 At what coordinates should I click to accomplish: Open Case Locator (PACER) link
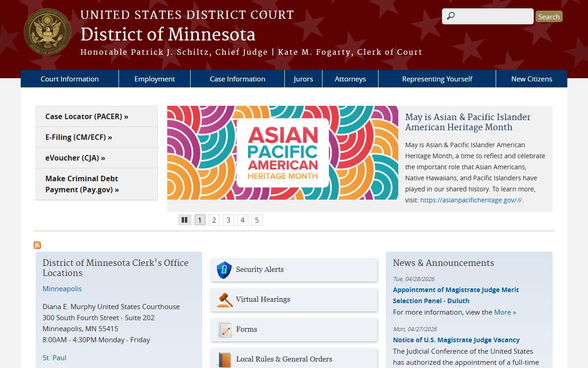pos(97,116)
